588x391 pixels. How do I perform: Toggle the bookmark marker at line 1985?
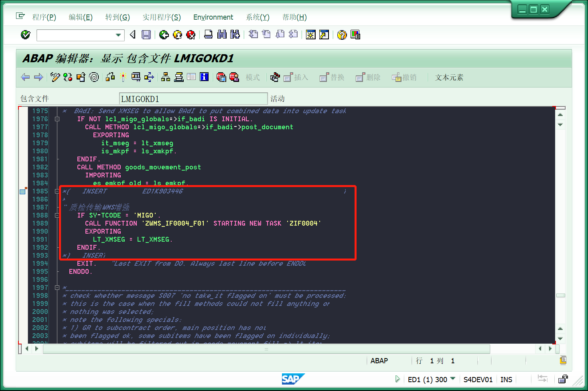tap(23, 191)
